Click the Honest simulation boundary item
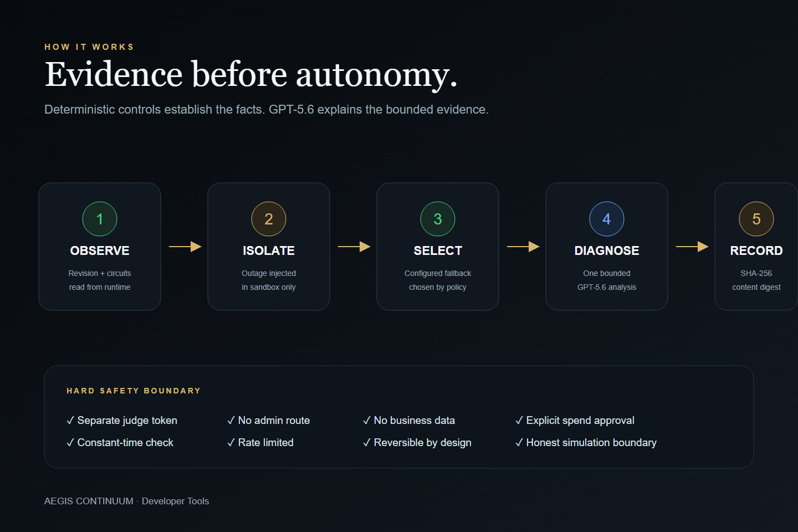The width and height of the screenshot is (798, 532). (586, 443)
